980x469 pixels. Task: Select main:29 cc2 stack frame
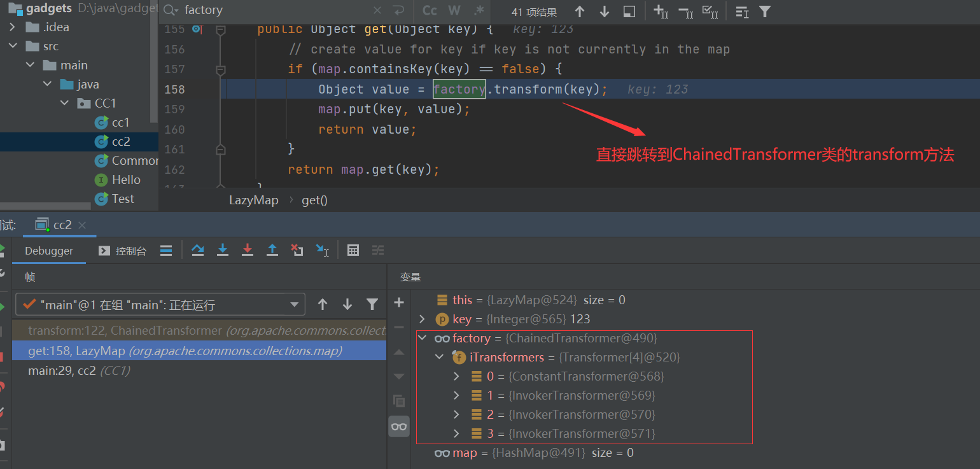199,370
